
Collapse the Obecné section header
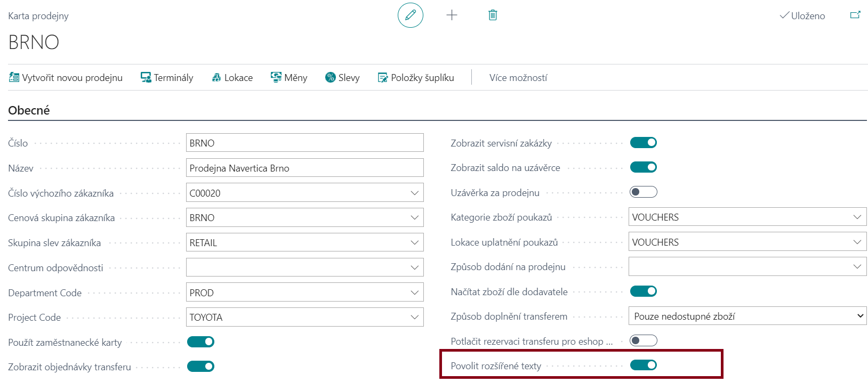click(x=29, y=110)
